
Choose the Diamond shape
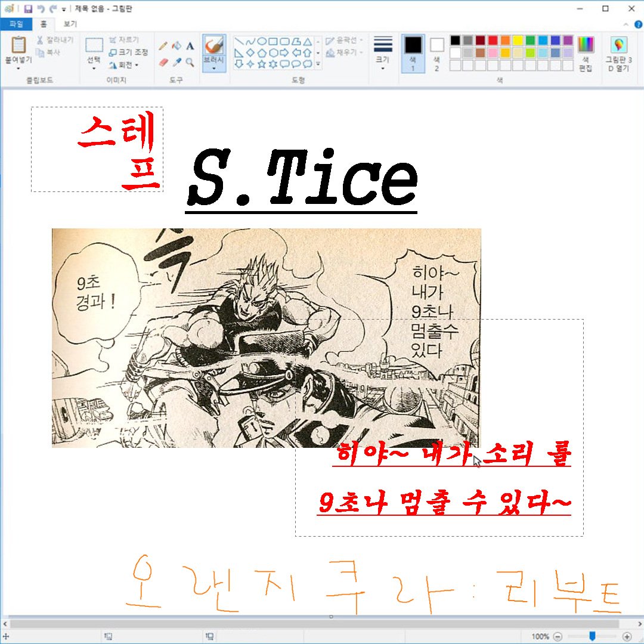pyautogui.click(x=250, y=52)
